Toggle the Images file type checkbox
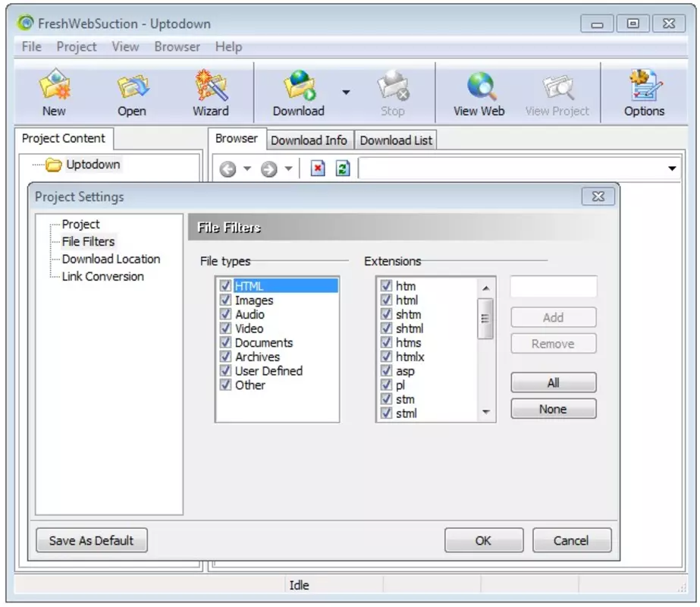The image size is (700, 607). click(225, 300)
